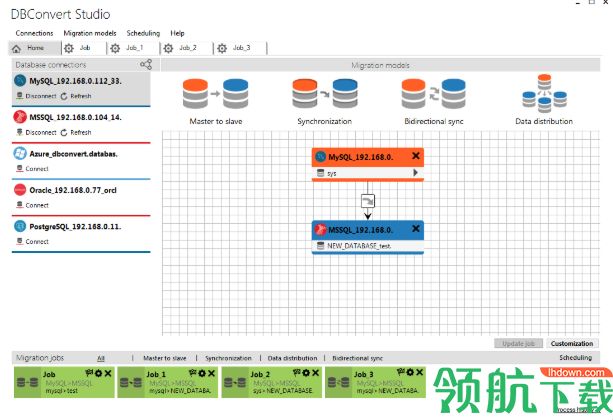Click the flag icon on Job_2 card
The height and width of the screenshot is (420, 613).
[x=297, y=373]
